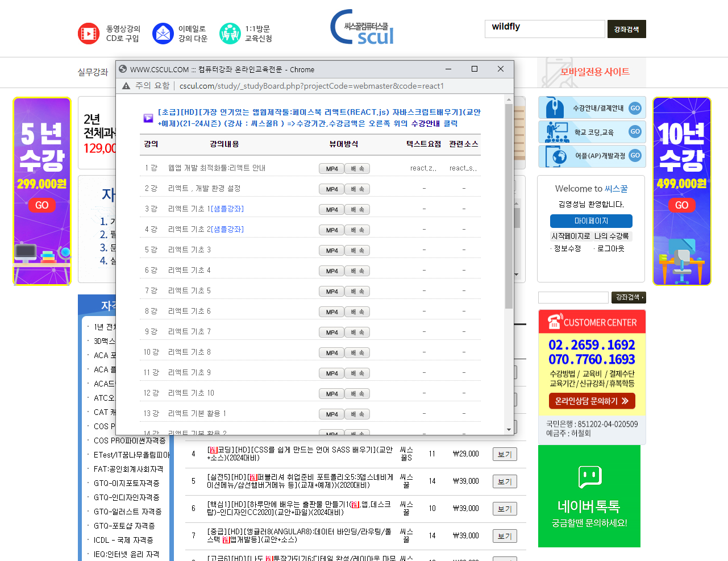
Task: Open 샘플강좌 link in 3강 row
Action: coord(227,209)
